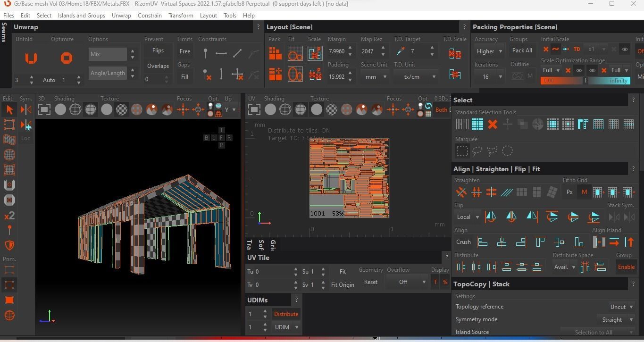Viewport: 644px width, 342px height.
Task: Click the red X deselect icon in Select panel
Action: point(493,124)
